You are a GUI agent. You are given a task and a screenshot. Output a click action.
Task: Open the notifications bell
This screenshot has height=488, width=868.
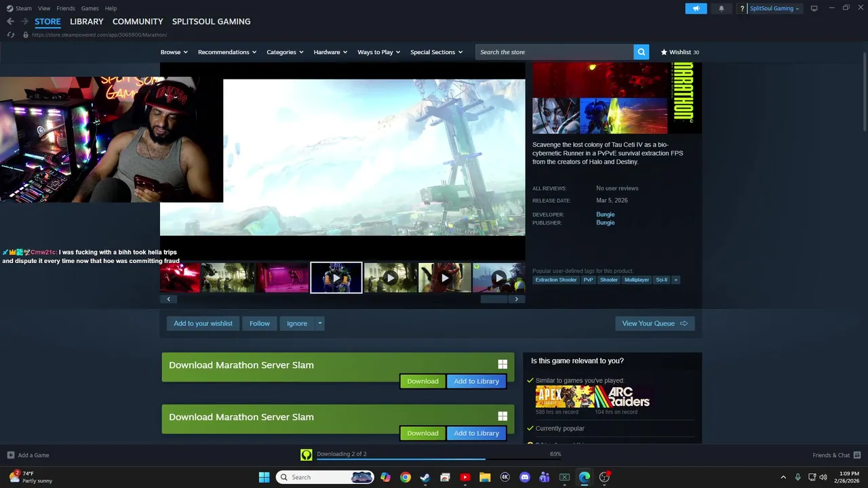click(721, 8)
